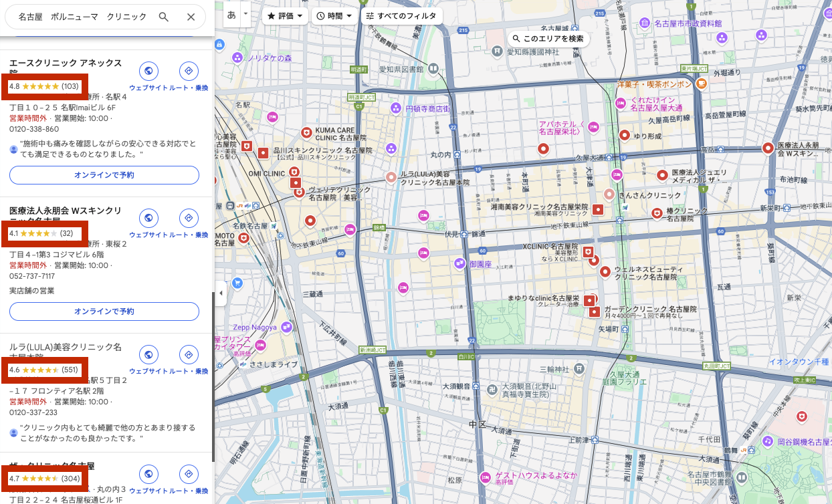Viewport: 832px width, 504px height.
Task: Open the あ input language button
Action: (231, 14)
